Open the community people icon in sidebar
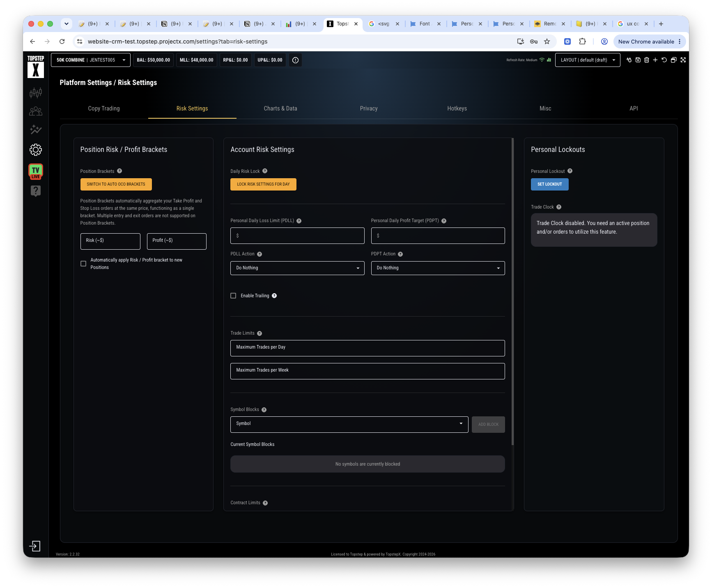Image resolution: width=712 pixels, height=588 pixels. point(36,111)
